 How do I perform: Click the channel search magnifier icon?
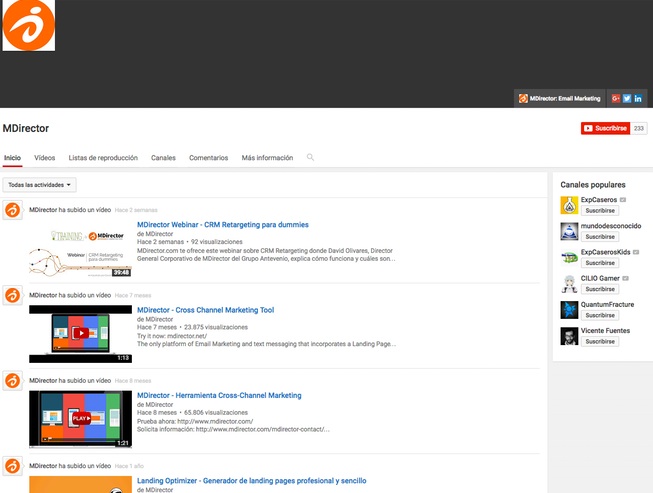click(x=310, y=157)
